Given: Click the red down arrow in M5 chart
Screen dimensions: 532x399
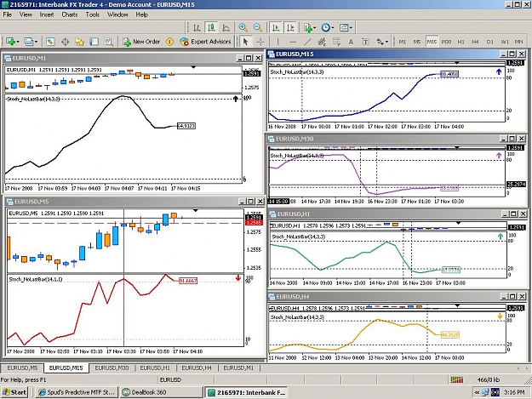Looking at the screenshot, I should pyautogui.click(x=237, y=278).
